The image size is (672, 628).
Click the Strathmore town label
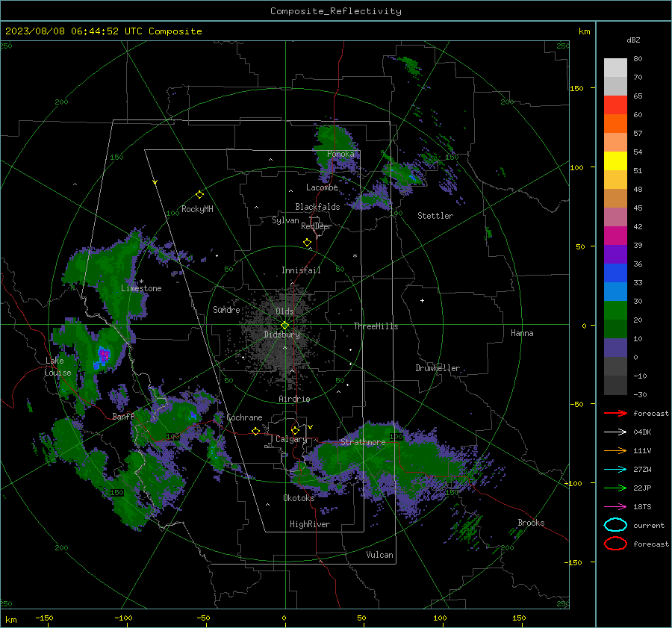coord(363,442)
